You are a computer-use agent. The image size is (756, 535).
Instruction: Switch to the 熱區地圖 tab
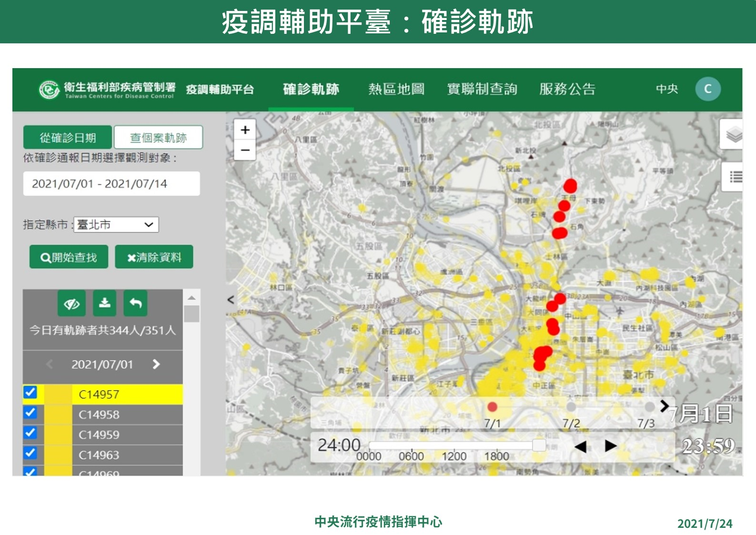[396, 89]
